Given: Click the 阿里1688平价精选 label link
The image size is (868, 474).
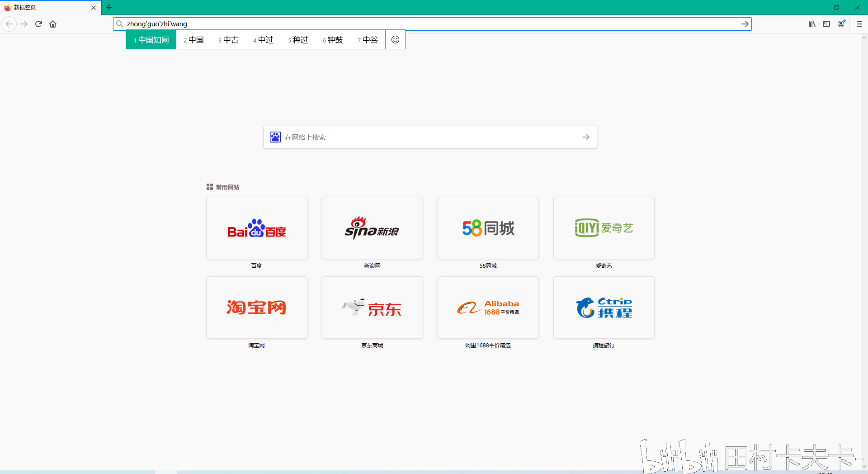Looking at the screenshot, I should [x=488, y=346].
